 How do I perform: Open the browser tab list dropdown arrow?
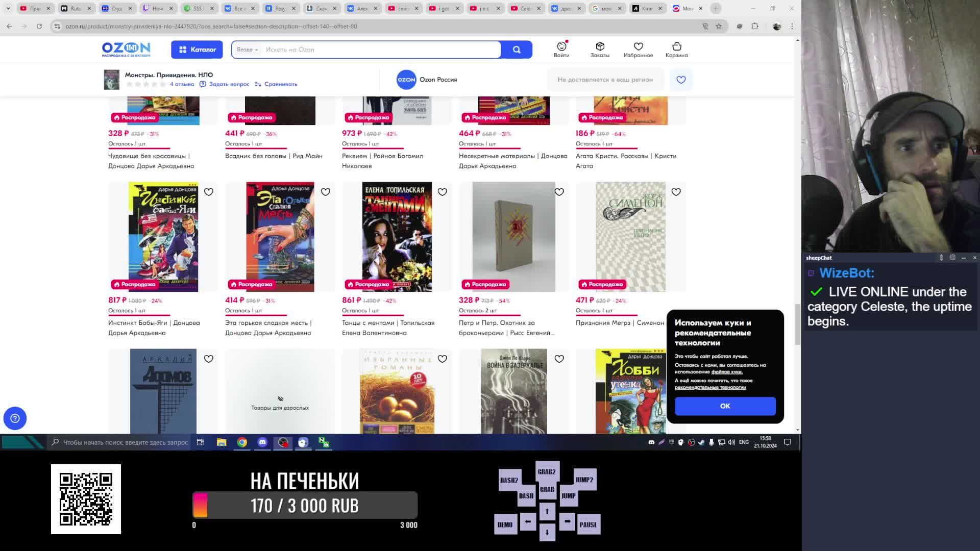8,8
